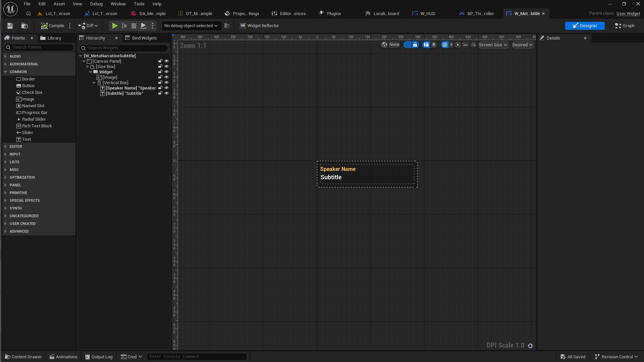Screen dimensions: 644x362
Task: Click the Search Palette field
Action: click(39, 47)
